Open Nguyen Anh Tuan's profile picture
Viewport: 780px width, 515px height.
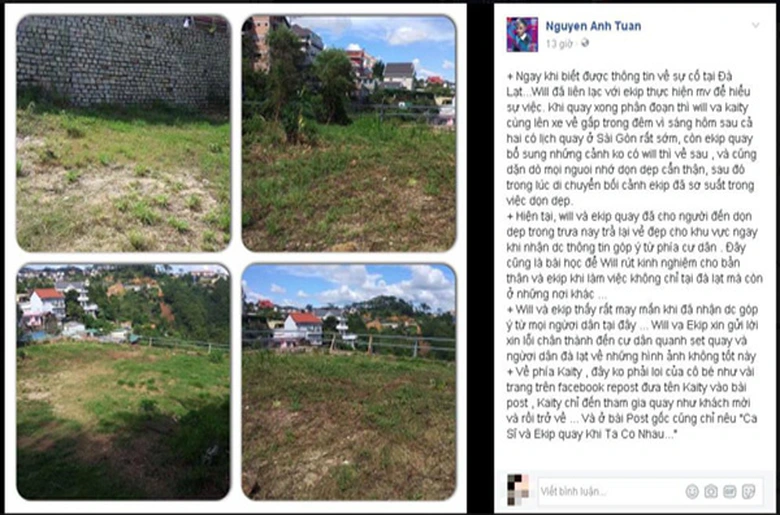pos(522,34)
